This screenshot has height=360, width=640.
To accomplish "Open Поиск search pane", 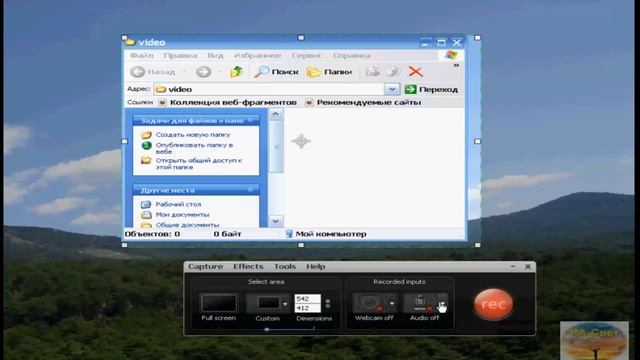I will [276, 72].
